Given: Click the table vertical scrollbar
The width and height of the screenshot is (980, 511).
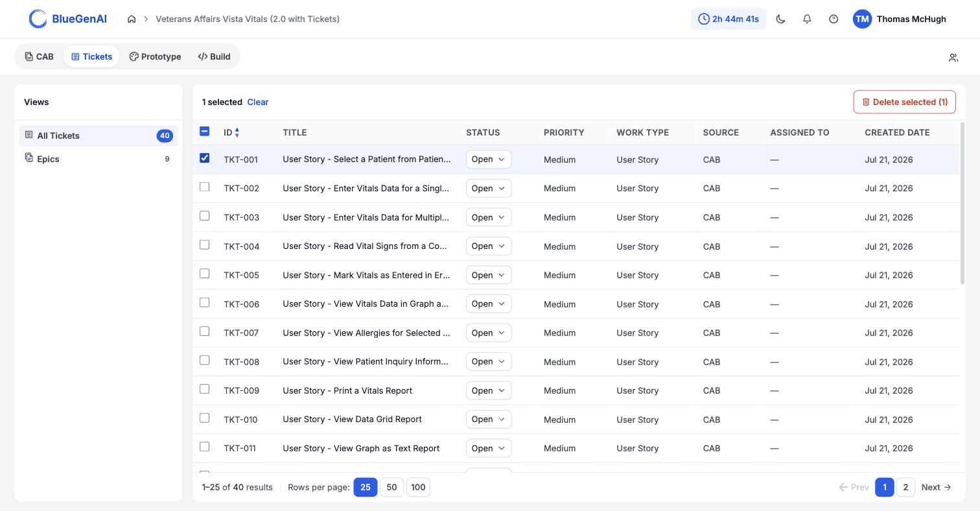Looking at the screenshot, I should pos(962,203).
